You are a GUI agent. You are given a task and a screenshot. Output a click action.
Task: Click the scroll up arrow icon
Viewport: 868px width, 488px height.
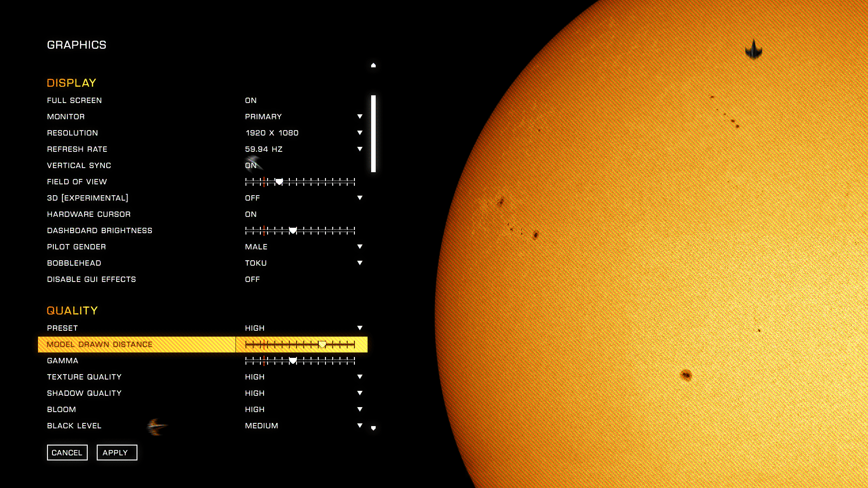coord(373,65)
